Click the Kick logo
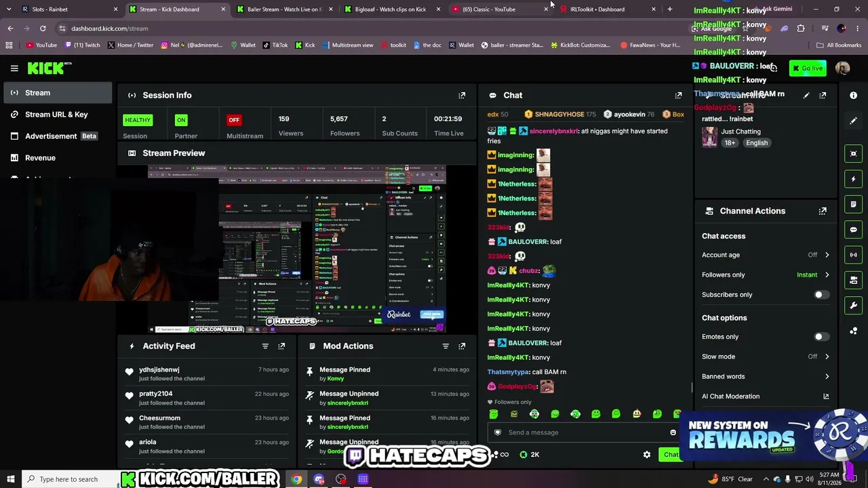Viewport: 868px width, 488px height. [49, 68]
